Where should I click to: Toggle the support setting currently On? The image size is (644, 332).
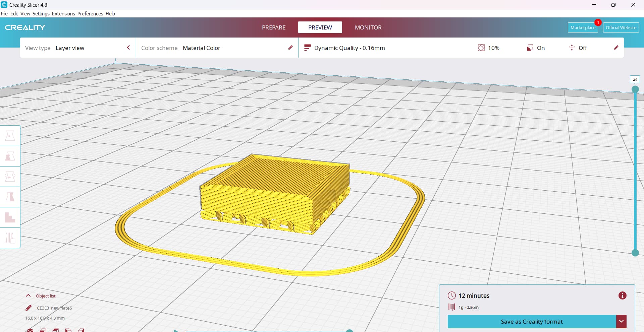(x=536, y=48)
